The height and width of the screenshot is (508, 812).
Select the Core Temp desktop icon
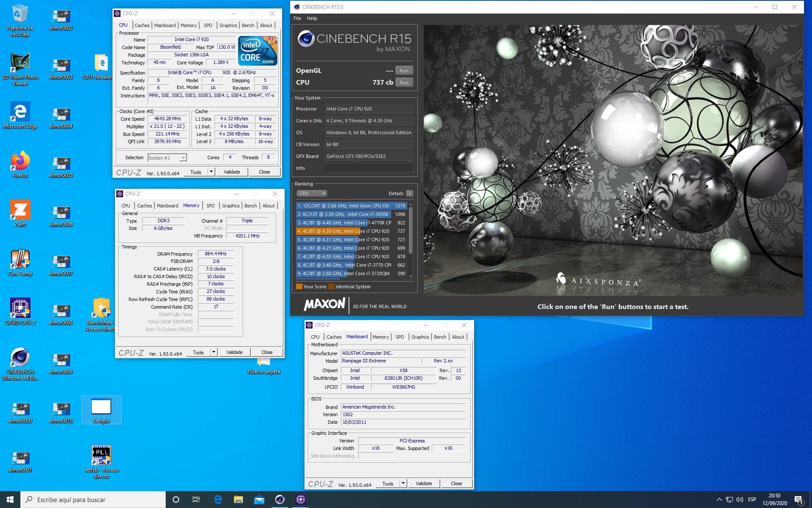20,262
